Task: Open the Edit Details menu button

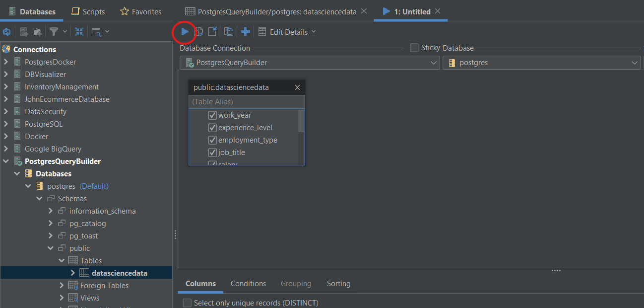Action: [x=287, y=32]
